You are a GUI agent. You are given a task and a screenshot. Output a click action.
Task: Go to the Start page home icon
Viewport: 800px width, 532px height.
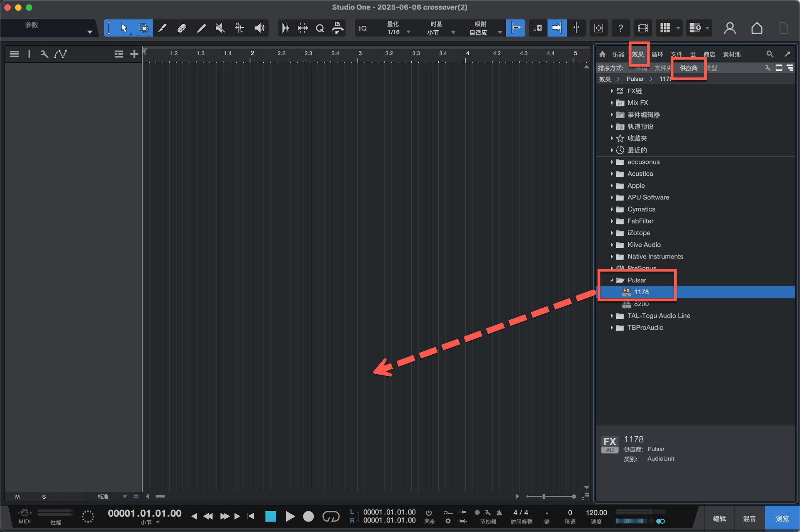tap(757, 28)
